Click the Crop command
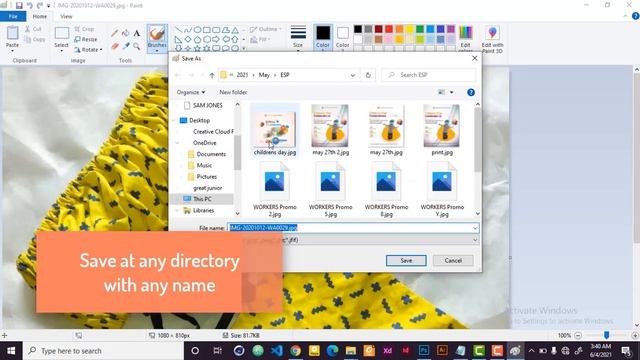Image resolution: width=640 pixels, height=360 pixels. (x=84, y=29)
